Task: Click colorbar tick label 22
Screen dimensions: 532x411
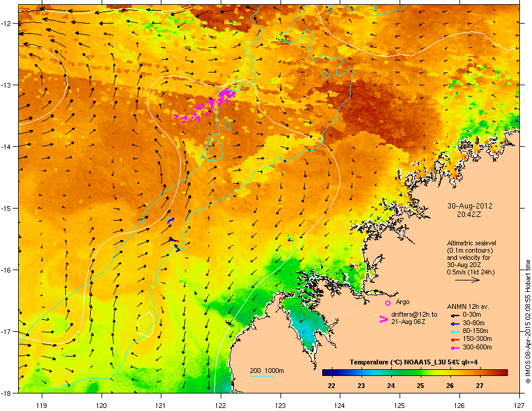Action: tap(331, 386)
